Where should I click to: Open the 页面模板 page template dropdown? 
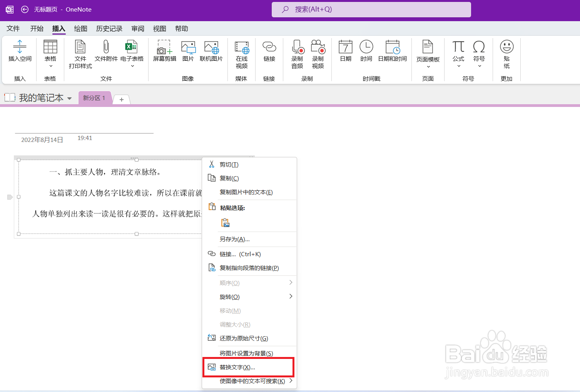[x=428, y=66]
